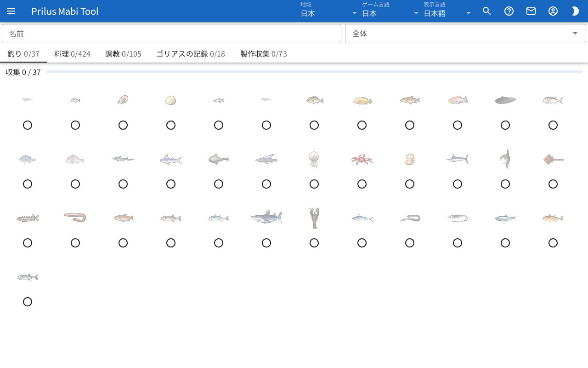The image size is (588, 368).
Task: Mark the stingray as collected
Action: (x=553, y=184)
